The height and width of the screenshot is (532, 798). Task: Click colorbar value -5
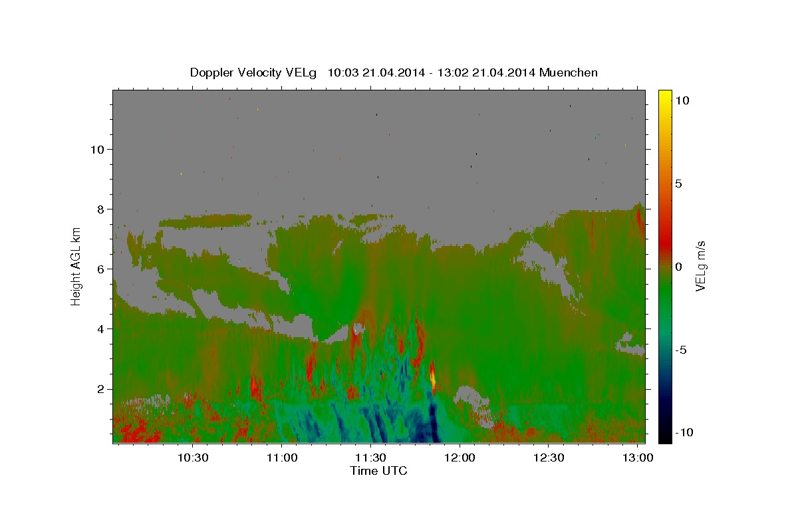tap(682, 350)
